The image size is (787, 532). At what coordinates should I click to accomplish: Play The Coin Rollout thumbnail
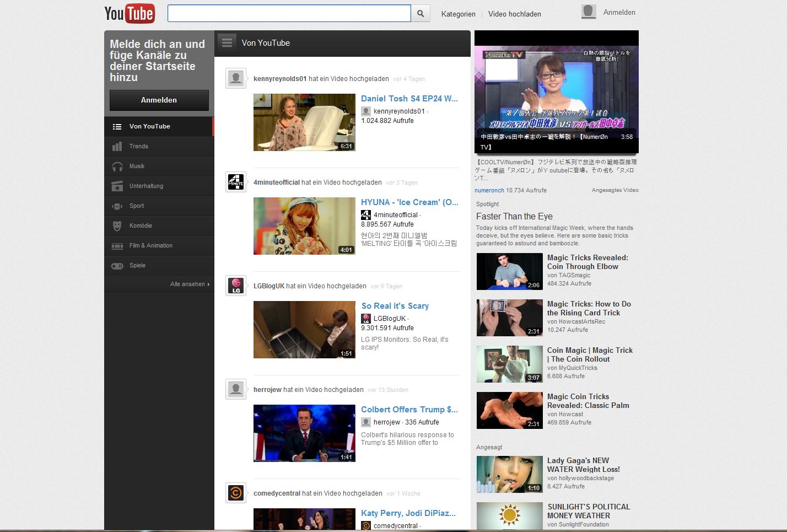tap(510, 364)
